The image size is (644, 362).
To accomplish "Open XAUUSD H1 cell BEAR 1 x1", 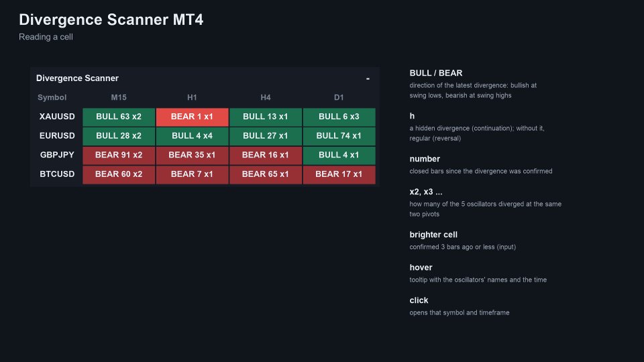I will tap(192, 117).
